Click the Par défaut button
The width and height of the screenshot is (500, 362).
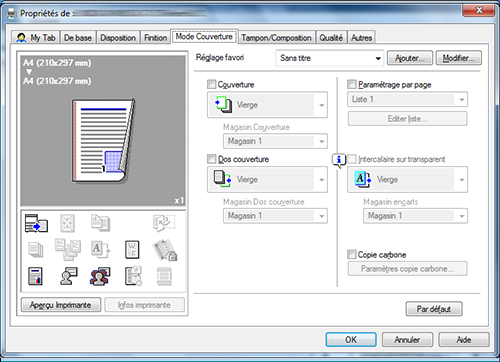[x=434, y=309]
